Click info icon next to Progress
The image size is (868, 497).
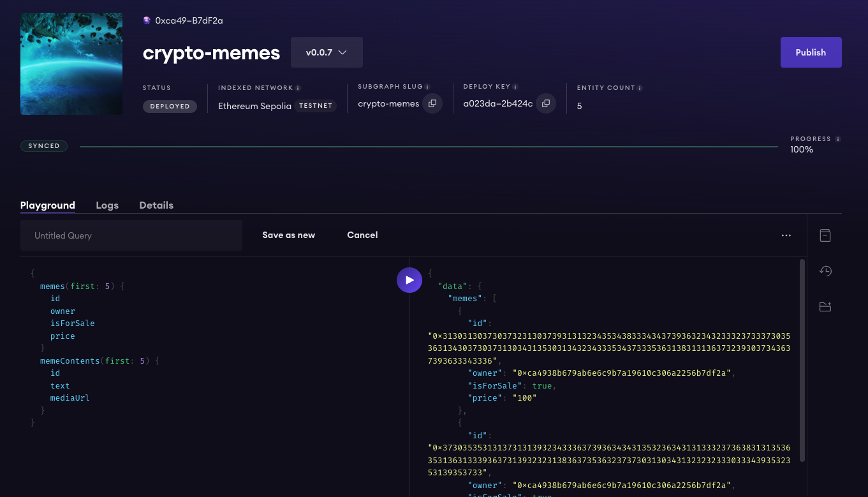click(x=838, y=139)
